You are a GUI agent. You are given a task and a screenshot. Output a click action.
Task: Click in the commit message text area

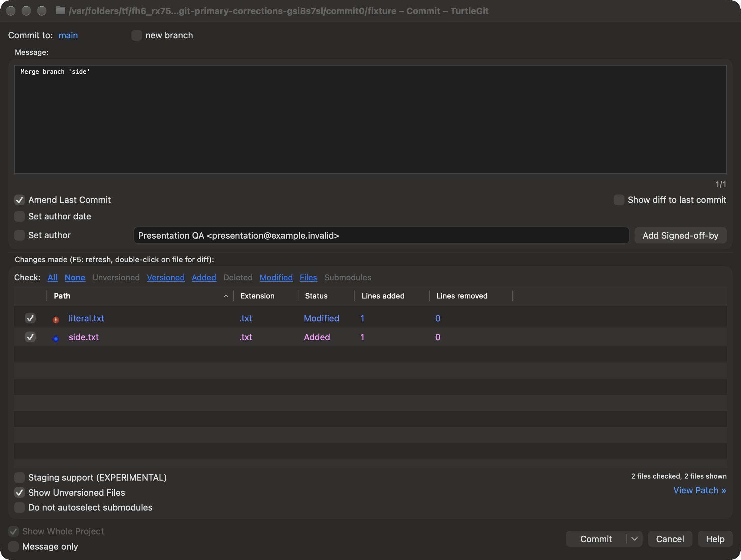click(x=370, y=119)
